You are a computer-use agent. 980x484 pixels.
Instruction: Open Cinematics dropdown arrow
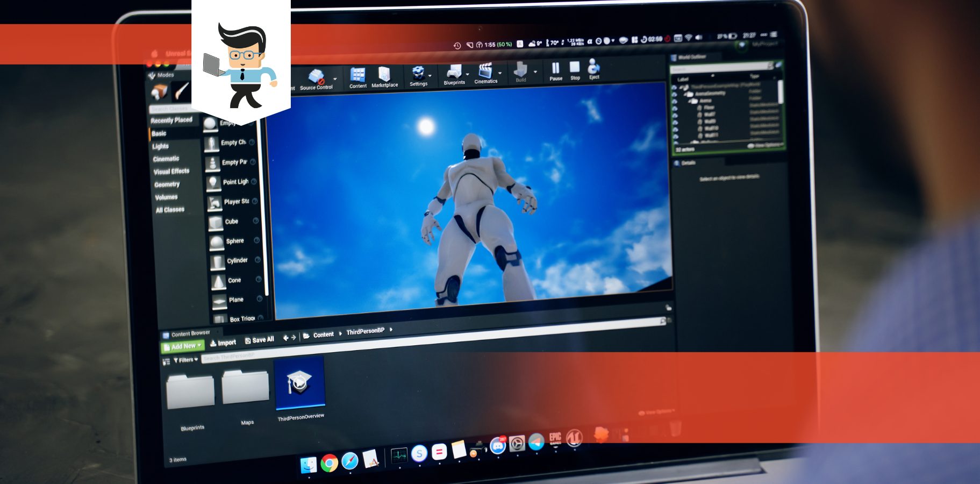click(x=500, y=73)
